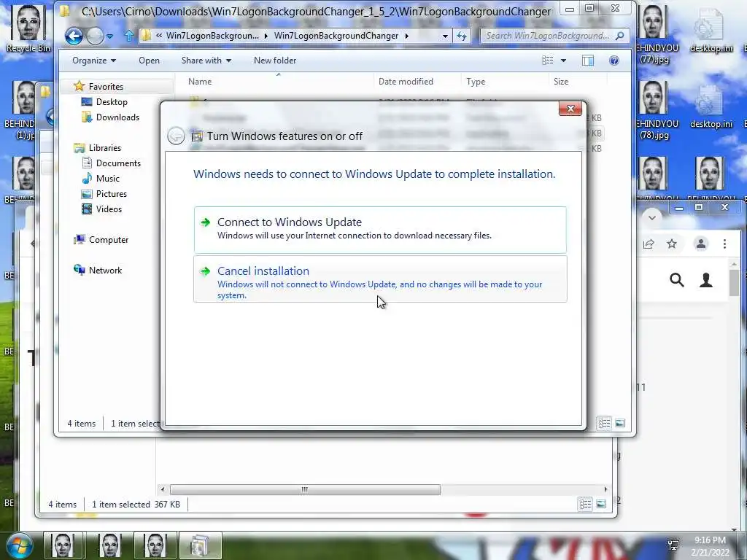The width and height of the screenshot is (747, 560).
Task: Open browser three-dot menu
Action: click(724, 244)
